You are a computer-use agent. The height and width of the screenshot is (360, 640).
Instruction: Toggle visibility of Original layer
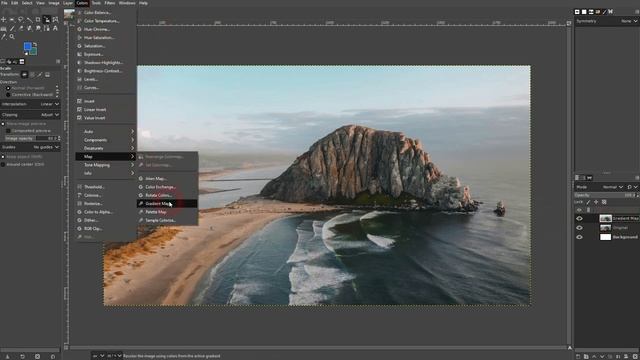(x=579, y=228)
